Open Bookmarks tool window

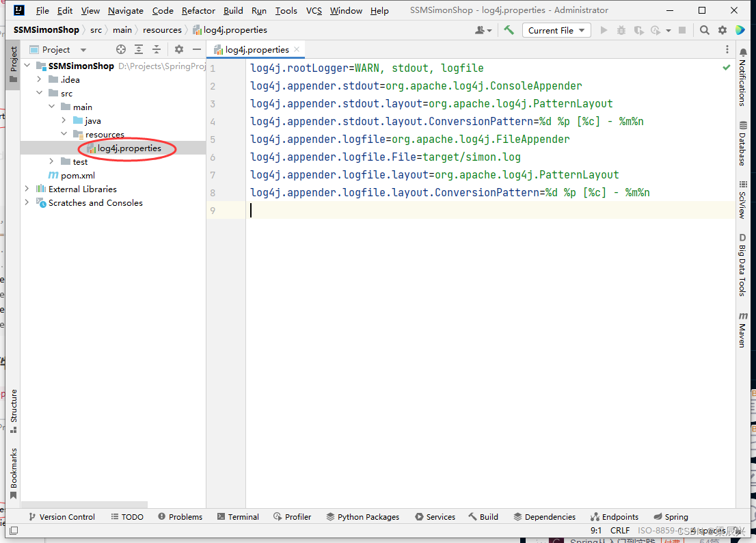coord(14,473)
